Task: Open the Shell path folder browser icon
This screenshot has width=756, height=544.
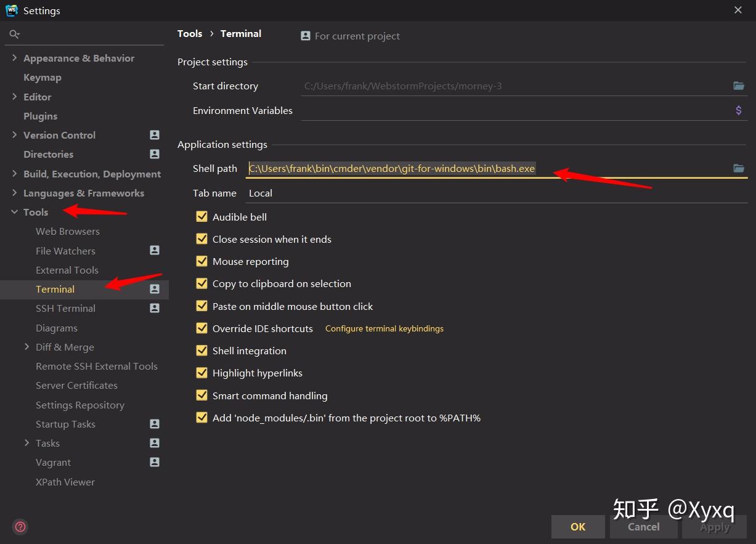Action: tap(738, 168)
